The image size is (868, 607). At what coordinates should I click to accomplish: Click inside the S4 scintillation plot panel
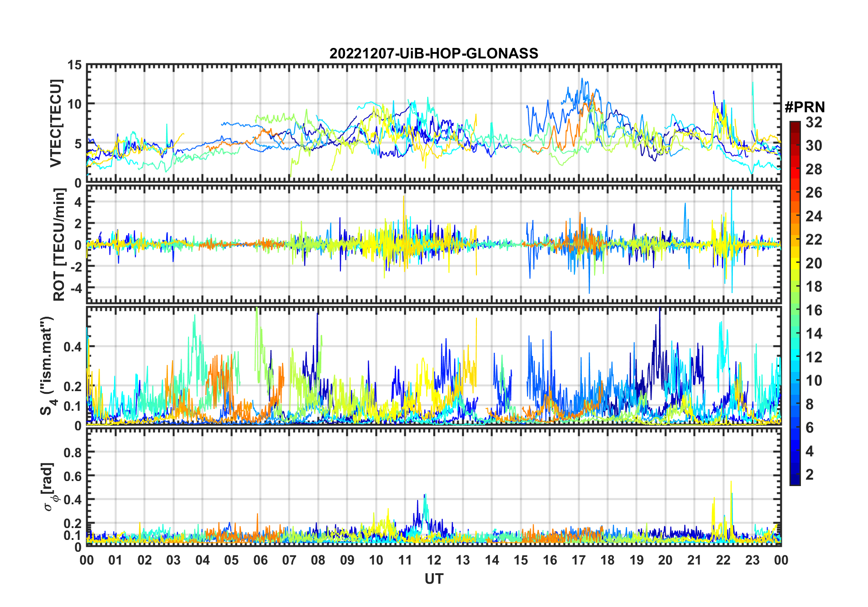tap(434, 366)
